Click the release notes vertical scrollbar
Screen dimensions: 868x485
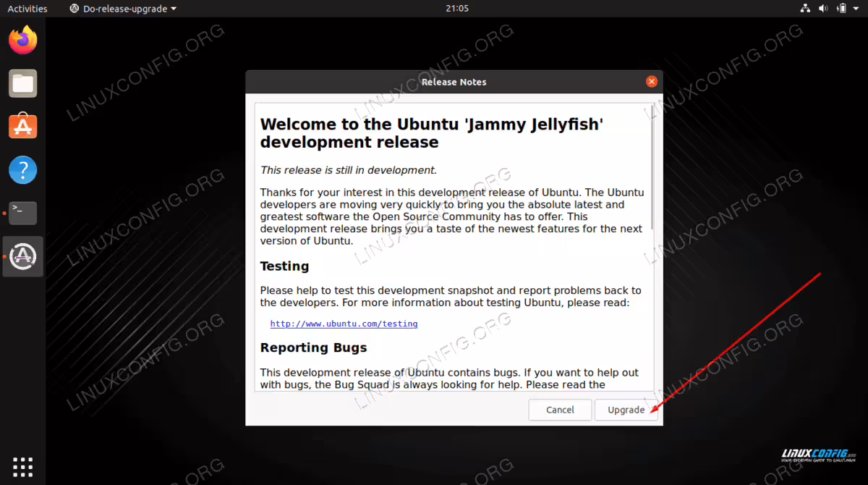pos(653,166)
